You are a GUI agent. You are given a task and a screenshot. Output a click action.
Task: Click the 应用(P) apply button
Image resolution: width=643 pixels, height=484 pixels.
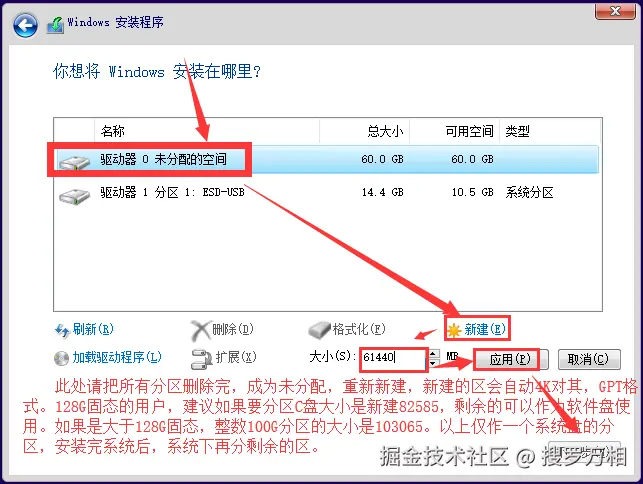(511, 360)
